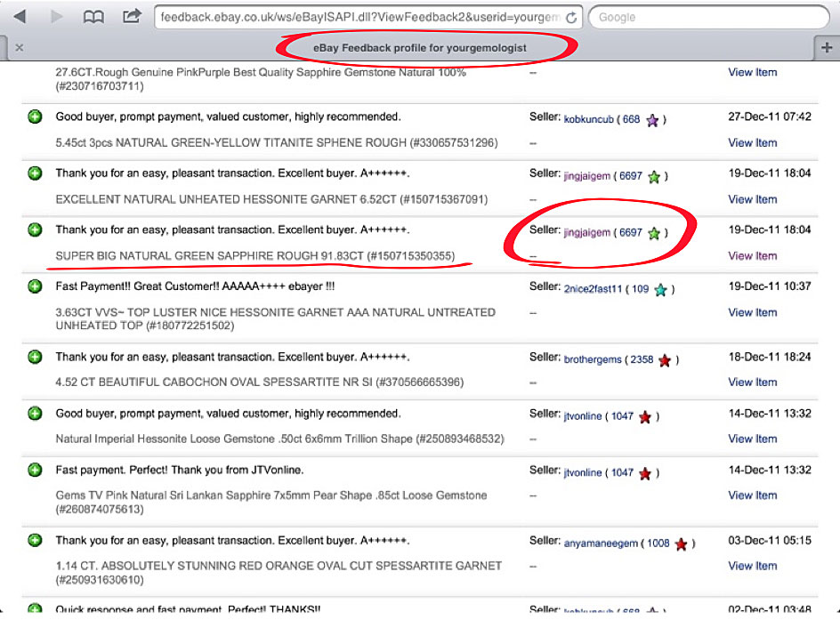Click View Item for Gems TV Pink Sapphire
Image resolution: width=840 pixels, height=620 pixels.
752,495
